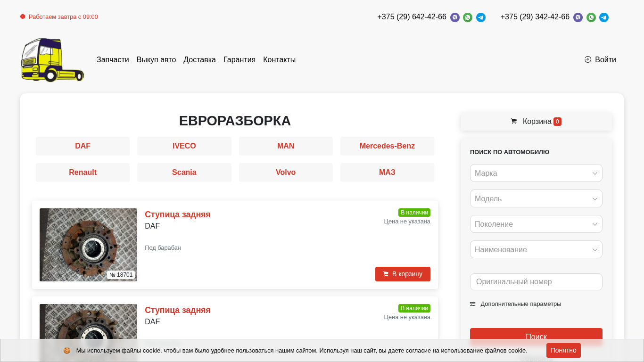Screen dimensions: 644x362
Task: Click phone number +375 (29) 642-42-66
Action: (412, 17)
